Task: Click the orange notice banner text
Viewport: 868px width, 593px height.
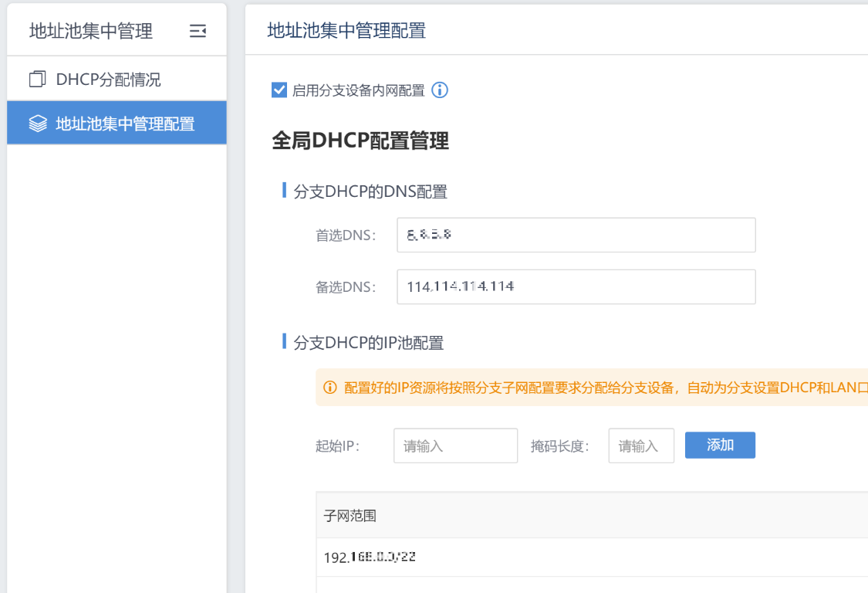Action: pyautogui.click(x=602, y=387)
